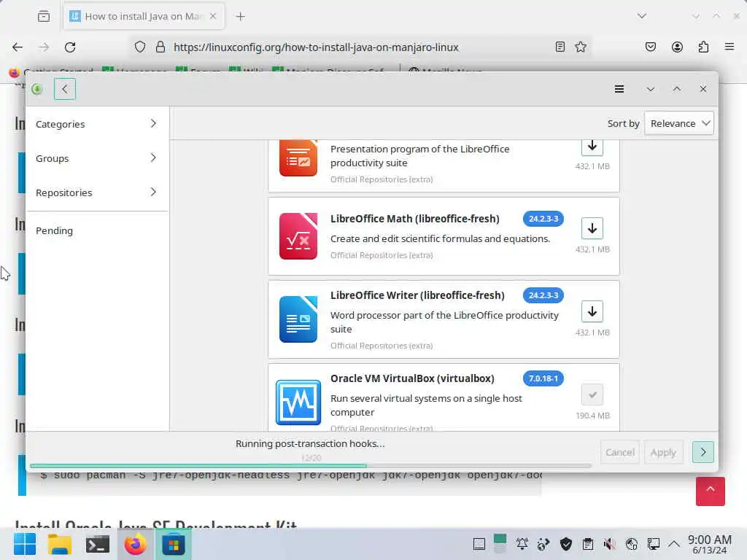Open clipboard tray icon
This screenshot has height=560, width=747.
point(588,544)
